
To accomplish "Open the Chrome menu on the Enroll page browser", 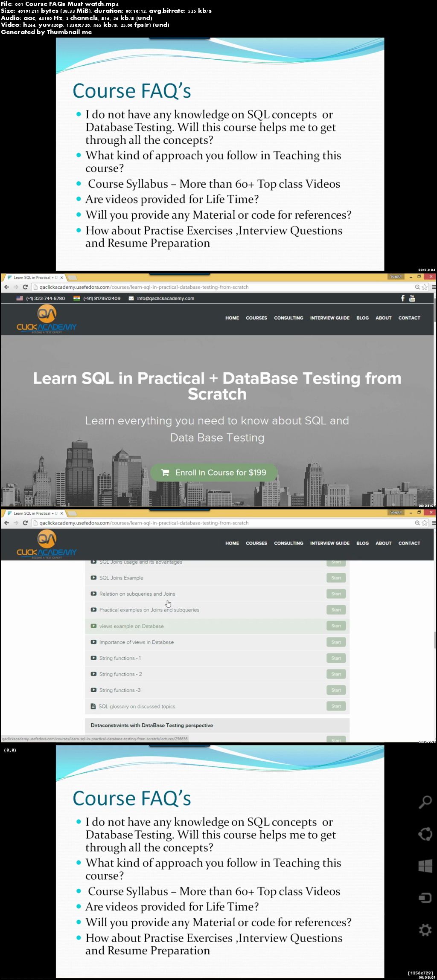I will pyautogui.click(x=434, y=287).
